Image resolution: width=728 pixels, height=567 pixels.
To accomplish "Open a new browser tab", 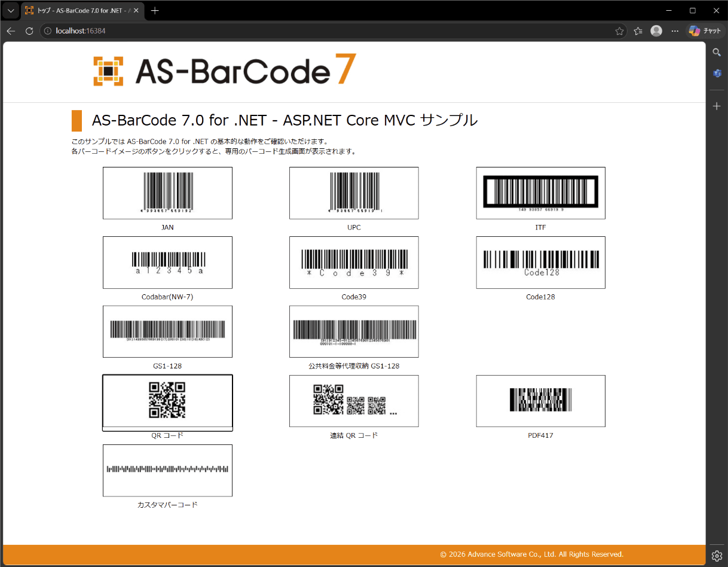I will coord(155,10).
